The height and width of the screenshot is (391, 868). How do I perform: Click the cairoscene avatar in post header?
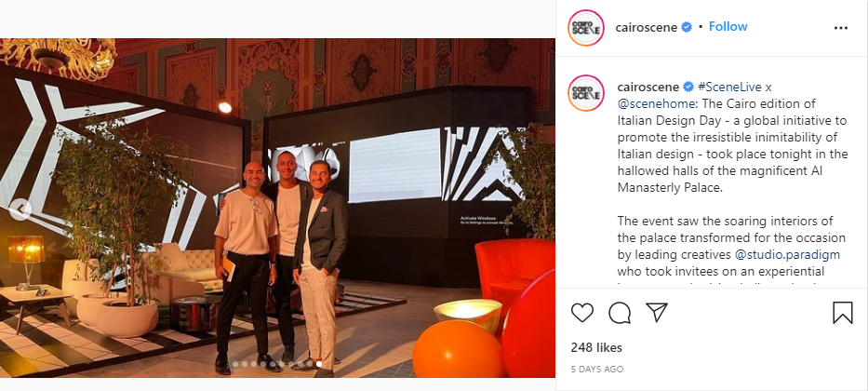click(x=586, y=28)
